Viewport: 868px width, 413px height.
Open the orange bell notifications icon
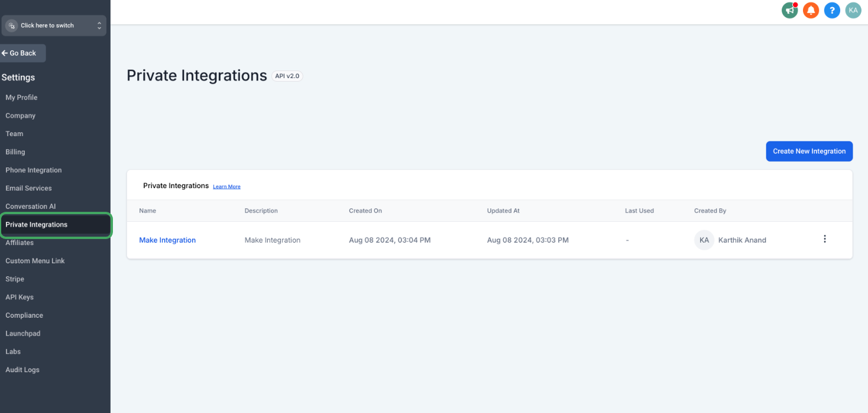click(811, 10)
